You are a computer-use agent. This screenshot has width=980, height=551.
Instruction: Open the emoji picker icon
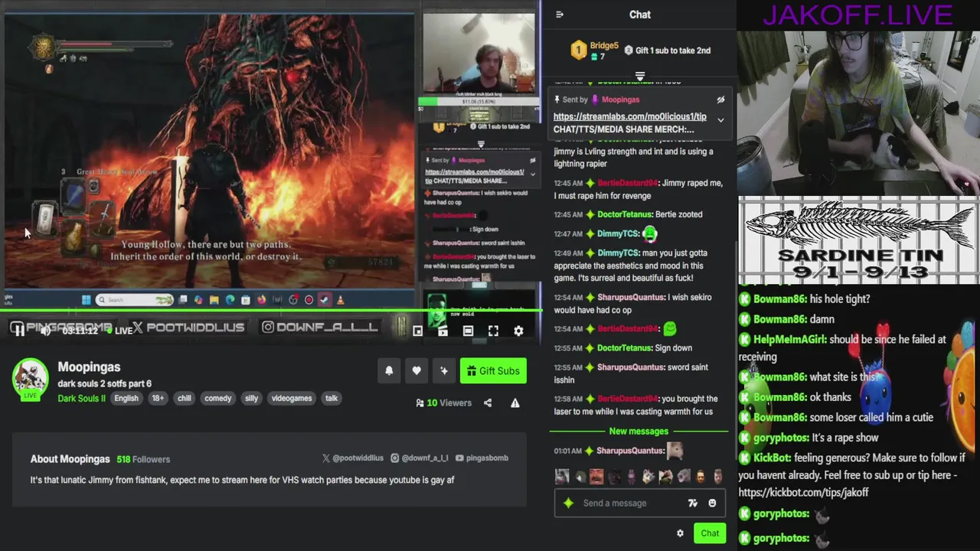click(712, 503)
